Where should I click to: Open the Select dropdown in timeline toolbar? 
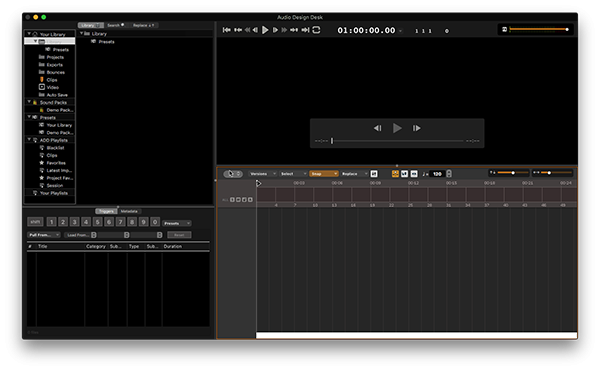293,174
